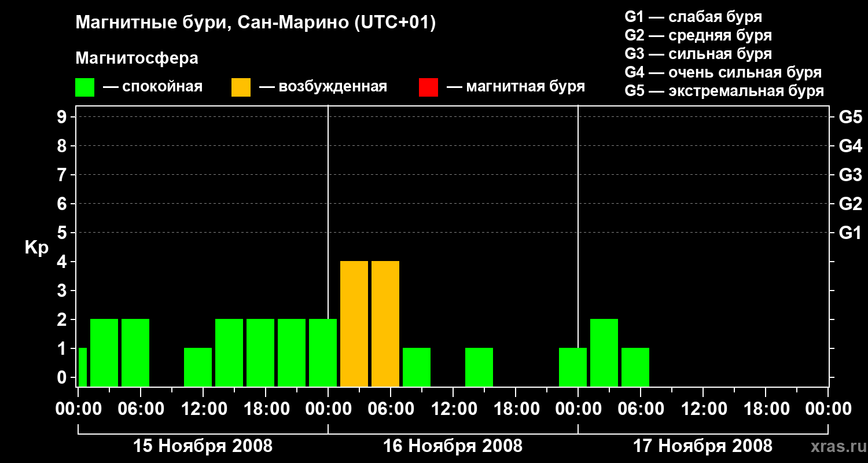
Task: Click the 12:00 time label above 15 Ноября
Action: pyautogui.click(x=203, y=409)
